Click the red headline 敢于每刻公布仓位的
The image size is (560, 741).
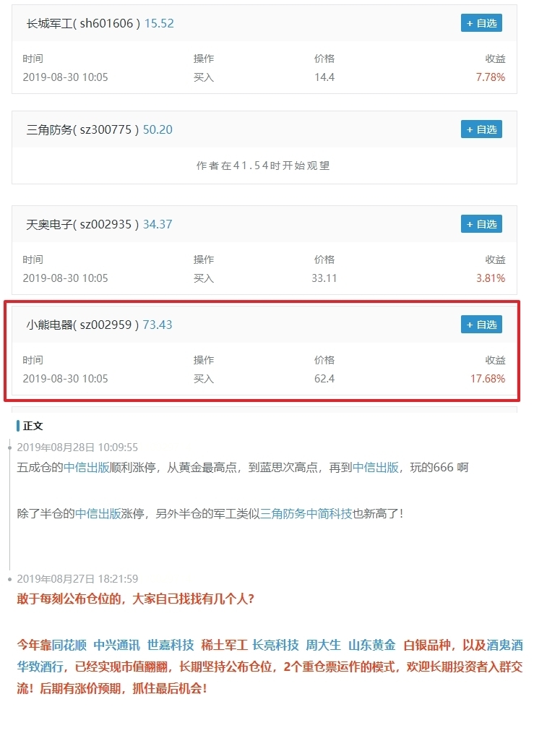point(136,599)
